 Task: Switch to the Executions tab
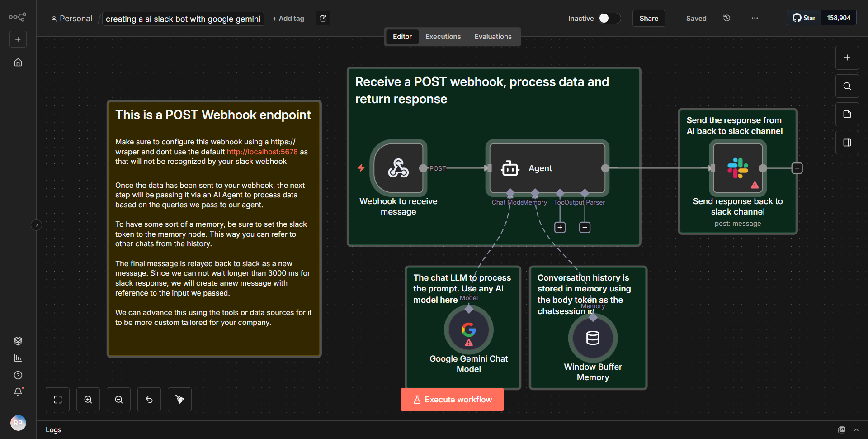[x=443, y=37]
